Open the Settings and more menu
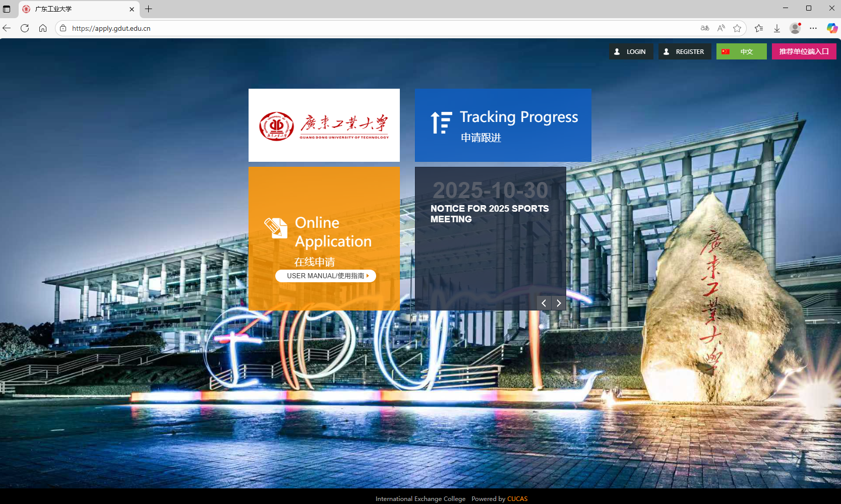 813,28
